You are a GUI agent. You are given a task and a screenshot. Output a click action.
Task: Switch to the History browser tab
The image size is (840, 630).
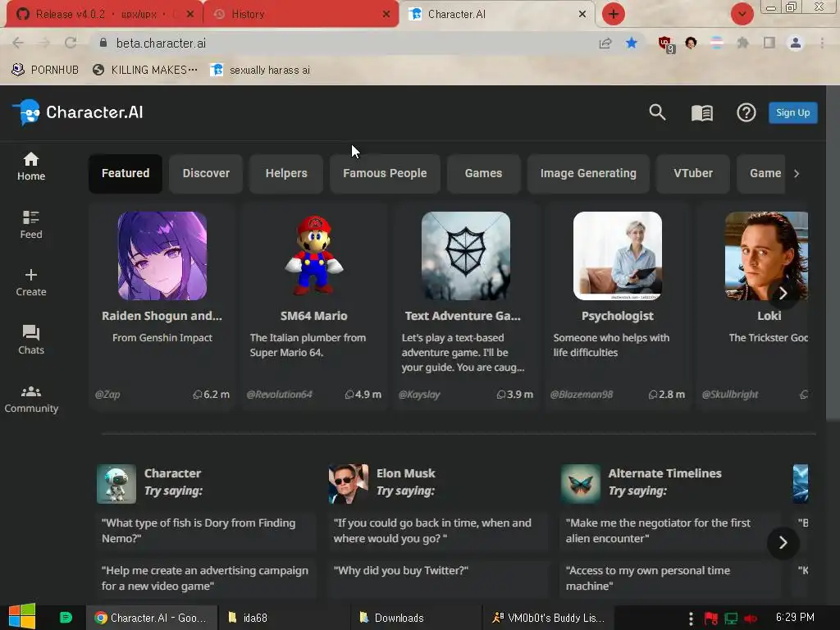[x=301, y=14]
